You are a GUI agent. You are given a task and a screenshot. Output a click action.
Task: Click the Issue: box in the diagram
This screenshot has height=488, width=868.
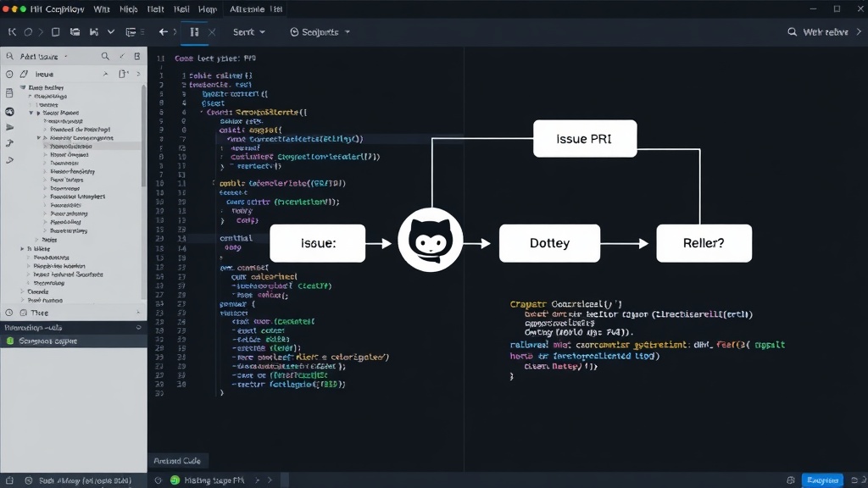point(317,243)
